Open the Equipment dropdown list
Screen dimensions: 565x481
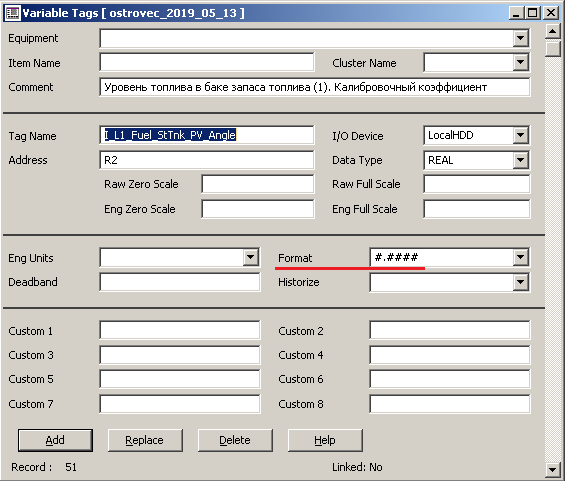click(x=520, y=38)
